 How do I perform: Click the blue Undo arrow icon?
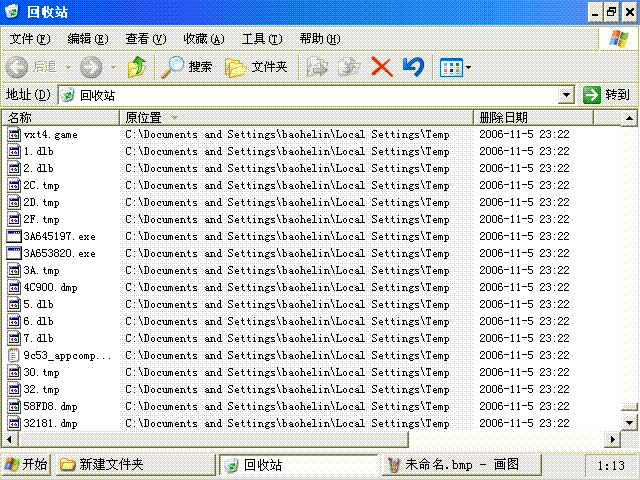[x=413, y=67]
